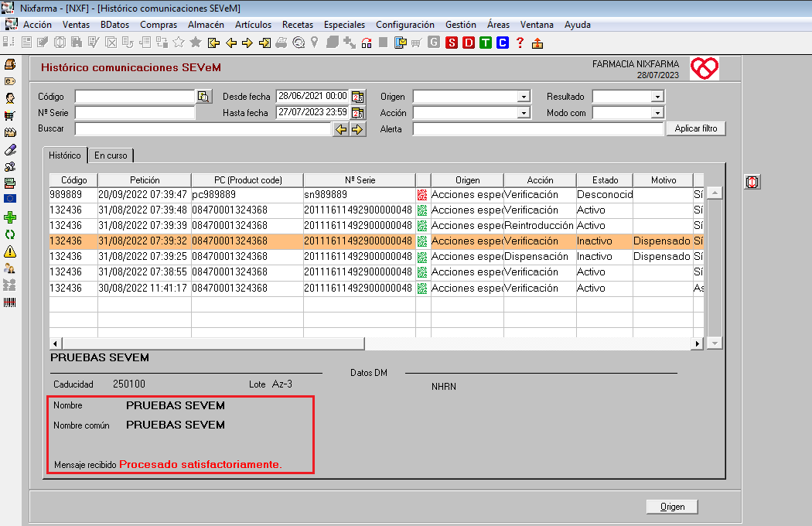Image resolution: width=812 pixels, height=526 pixels.
Task: Switch to the En curso tab
Action: (111, 155)
